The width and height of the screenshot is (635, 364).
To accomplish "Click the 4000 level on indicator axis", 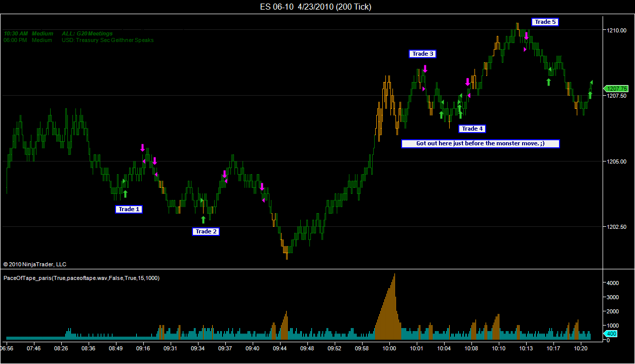I will (x=613, y=283).
